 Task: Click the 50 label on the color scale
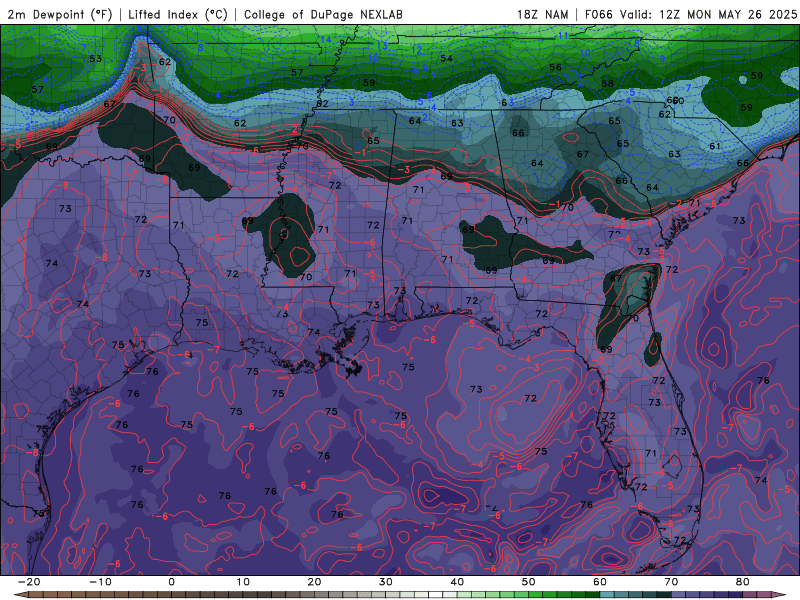[x=529, y=582]
